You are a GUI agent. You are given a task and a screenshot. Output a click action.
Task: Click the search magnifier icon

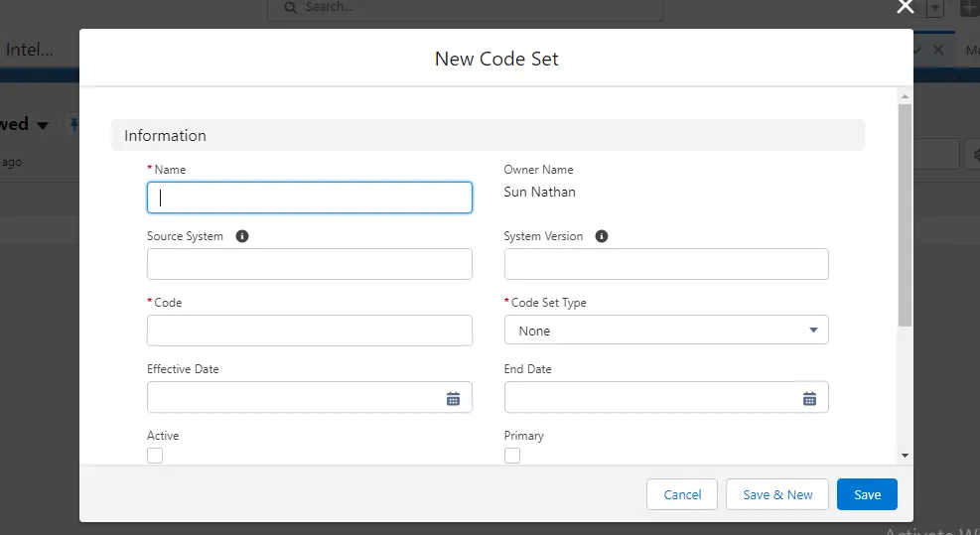tap(290, 8)
